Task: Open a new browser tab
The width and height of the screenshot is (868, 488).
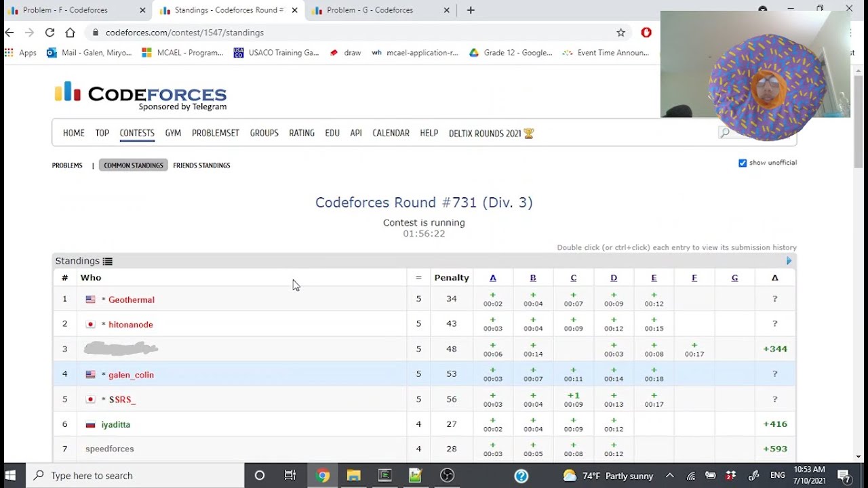Action: (x=471, y=10)
